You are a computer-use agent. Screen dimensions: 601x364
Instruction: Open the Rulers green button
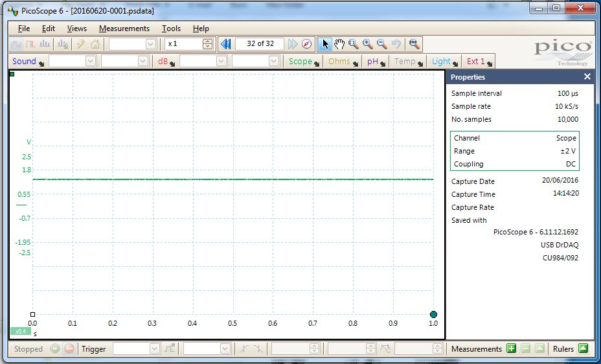583,348
